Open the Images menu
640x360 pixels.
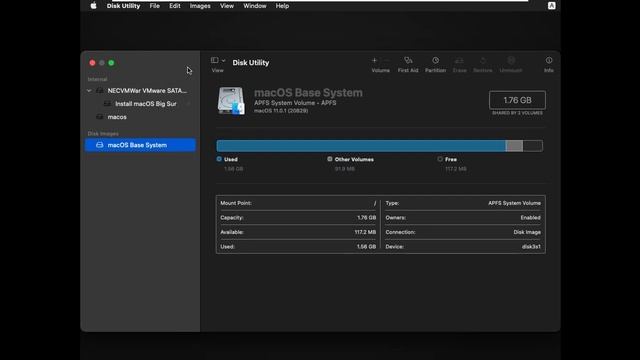pyautogui.click(x=200, y=6)
